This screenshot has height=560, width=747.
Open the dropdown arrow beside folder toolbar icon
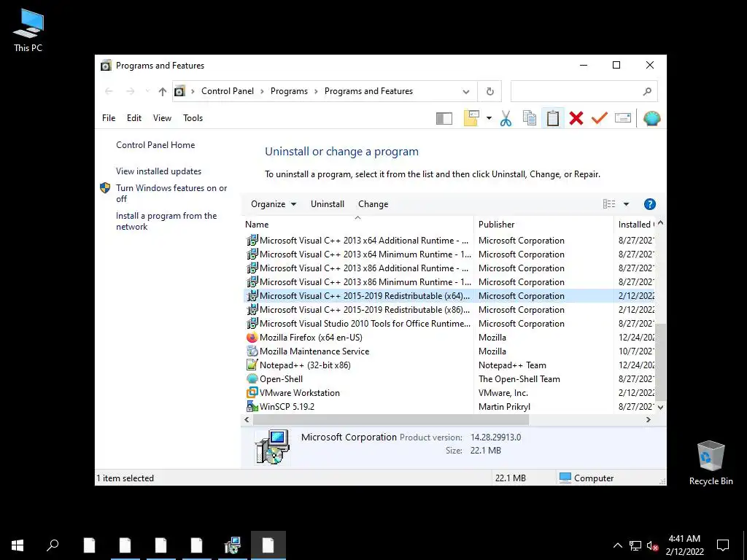(x=489, y=118)
